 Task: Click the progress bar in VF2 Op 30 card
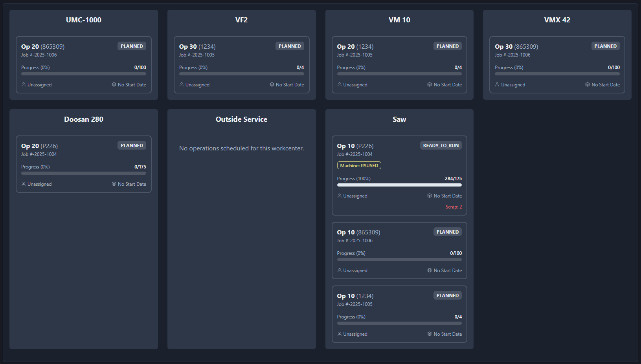click(x=241, y=74)
